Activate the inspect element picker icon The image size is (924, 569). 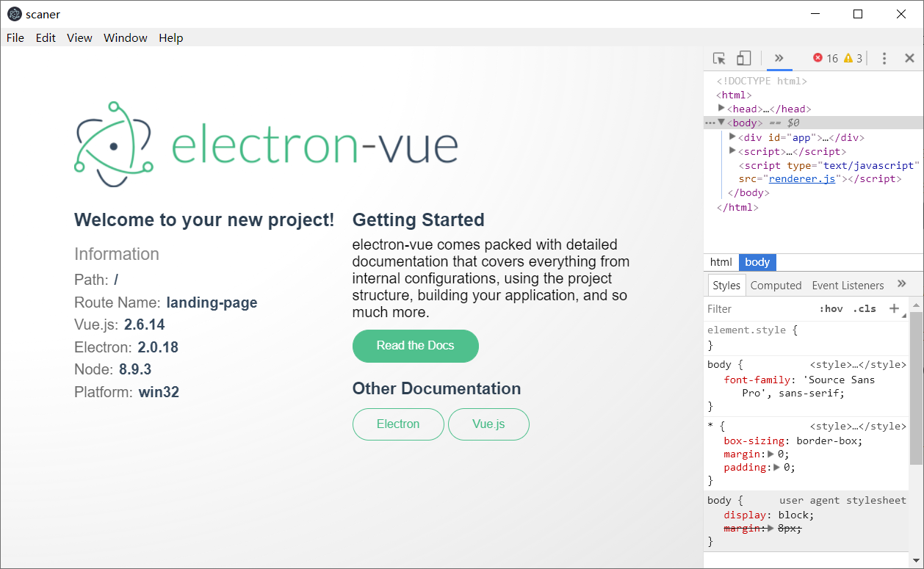(x=719, y=59)
